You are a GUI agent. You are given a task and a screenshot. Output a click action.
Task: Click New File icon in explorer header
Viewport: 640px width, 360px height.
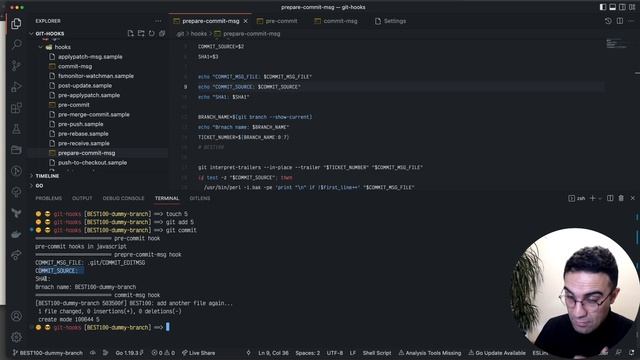pyautogui.click(x=130, y=33)
